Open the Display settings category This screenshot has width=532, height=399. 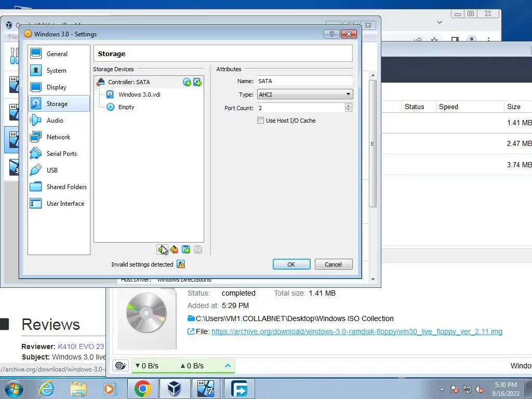59,87
